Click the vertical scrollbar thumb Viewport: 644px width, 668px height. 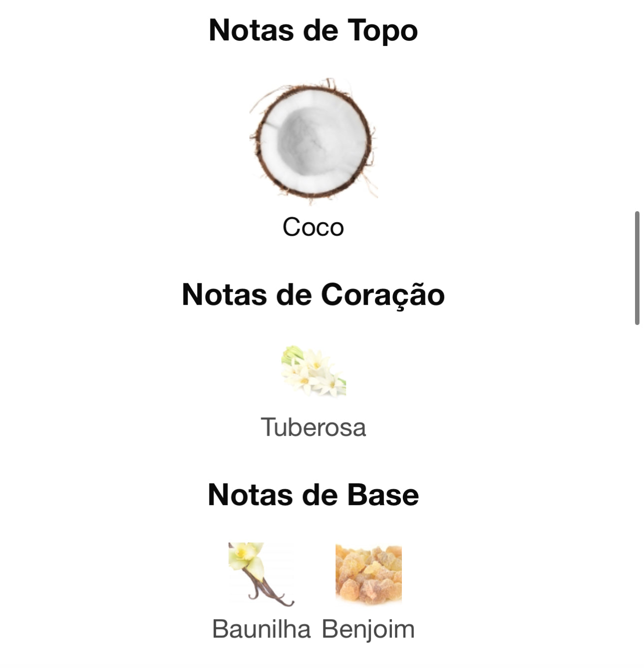pyautogui.click(x=637, y=268)
